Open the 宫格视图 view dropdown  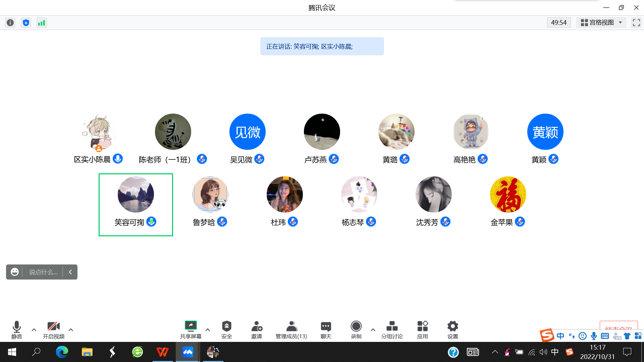coord(601,22)
